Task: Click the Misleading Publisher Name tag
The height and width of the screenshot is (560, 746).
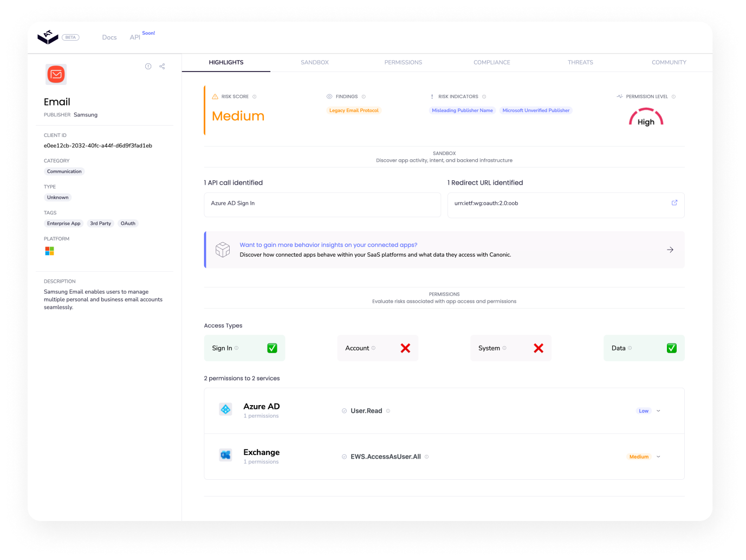Action: coord(462,110)
